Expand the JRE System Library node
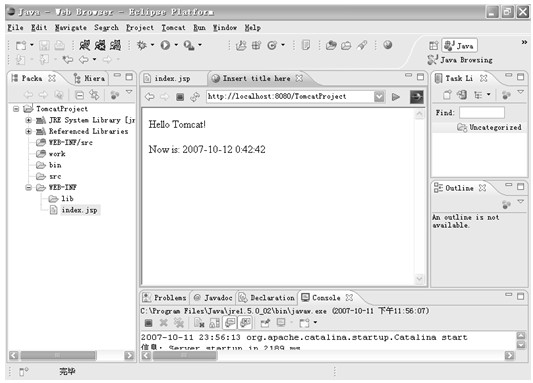533x383 pixels. point(29,120)
